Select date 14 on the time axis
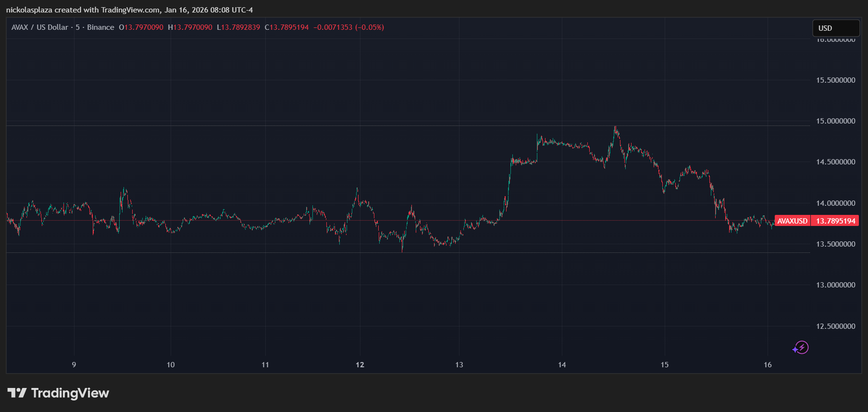The height and width of the screenshot is (412, 868). [562, 365]
